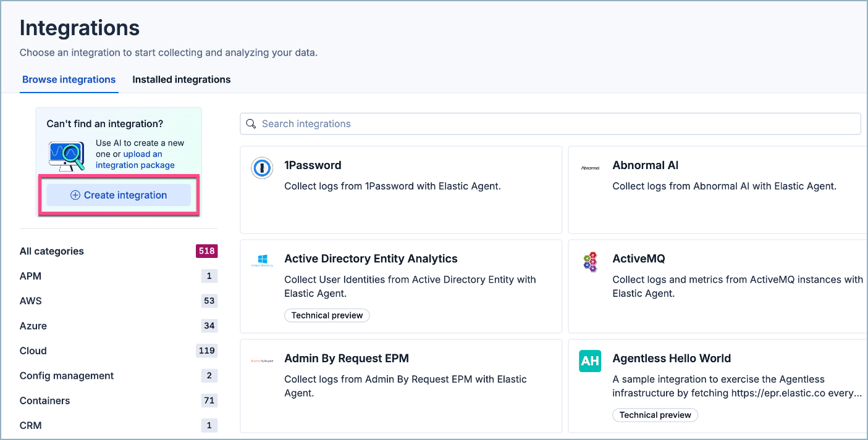The height and width of the screenshot is (440, 868).
Task: Click the magnifying glass search icon
Action: point(251,123)
